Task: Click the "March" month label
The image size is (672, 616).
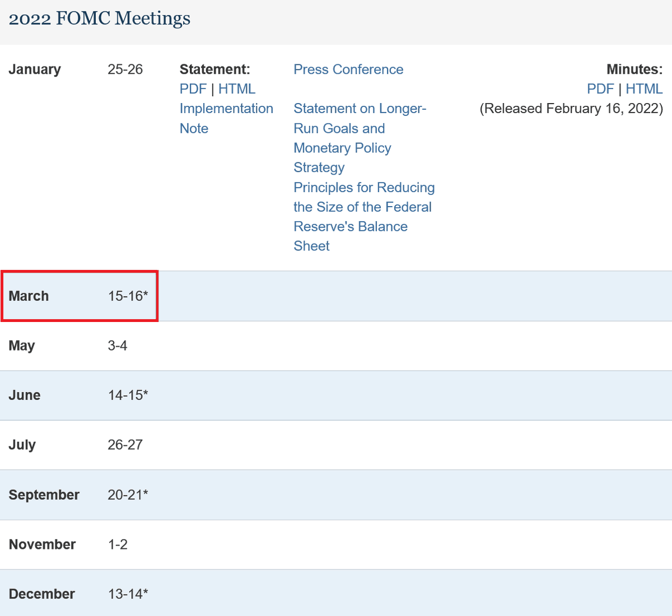Action: click(x=29, y=296)
